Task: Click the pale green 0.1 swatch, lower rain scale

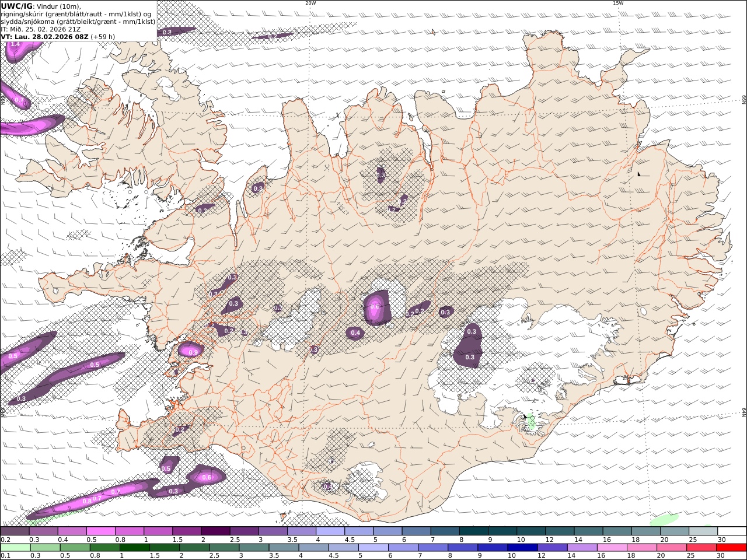Action: click(x=16, y=548)
